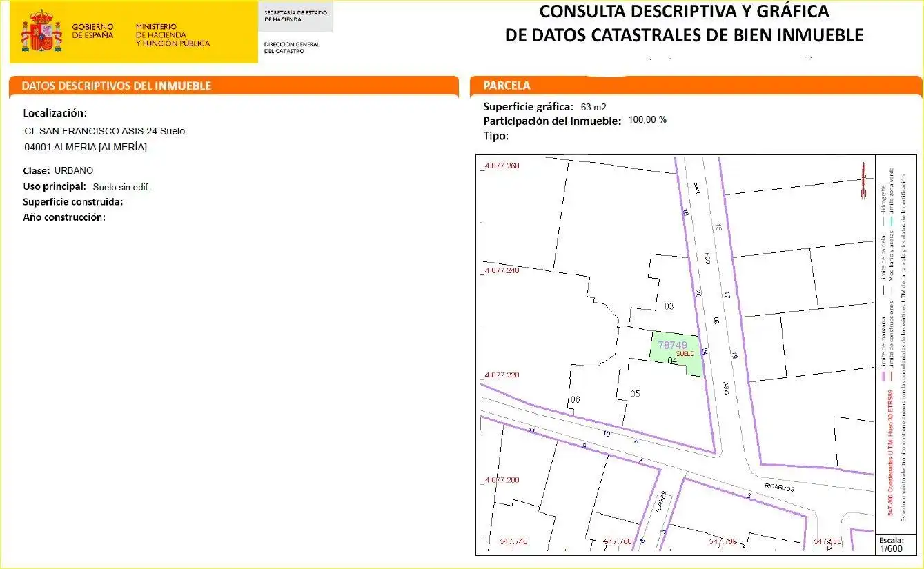Click the parcel number 06 on the map
This screenshot has height=569, width=924.
(576, 400)
